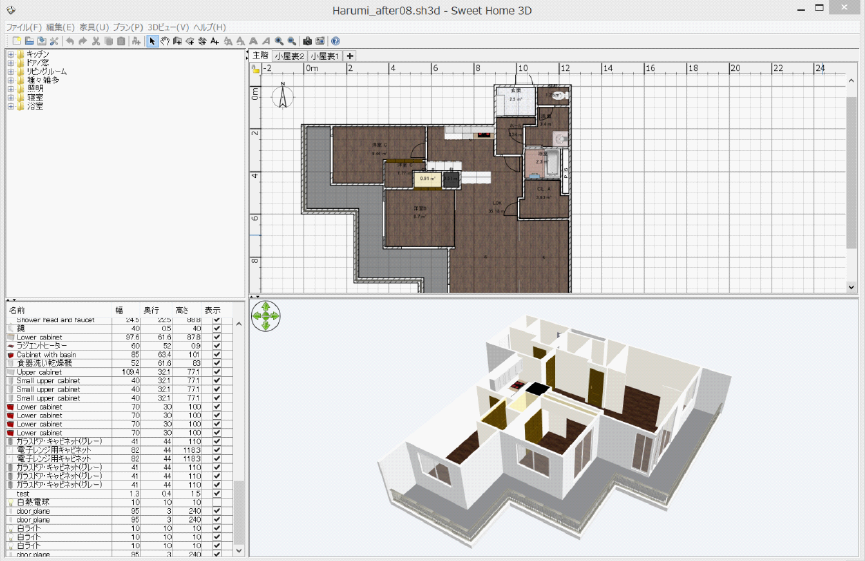Toggle visibility checkbox for Cabinet with basin

coord(217,355)
